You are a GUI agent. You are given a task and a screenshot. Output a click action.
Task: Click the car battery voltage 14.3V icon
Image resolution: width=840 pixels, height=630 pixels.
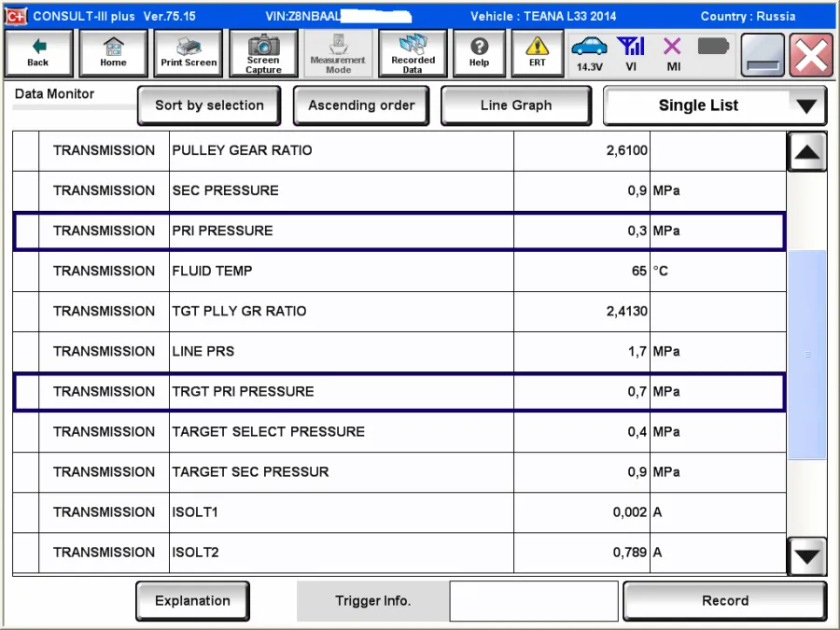tap(589, 53)
